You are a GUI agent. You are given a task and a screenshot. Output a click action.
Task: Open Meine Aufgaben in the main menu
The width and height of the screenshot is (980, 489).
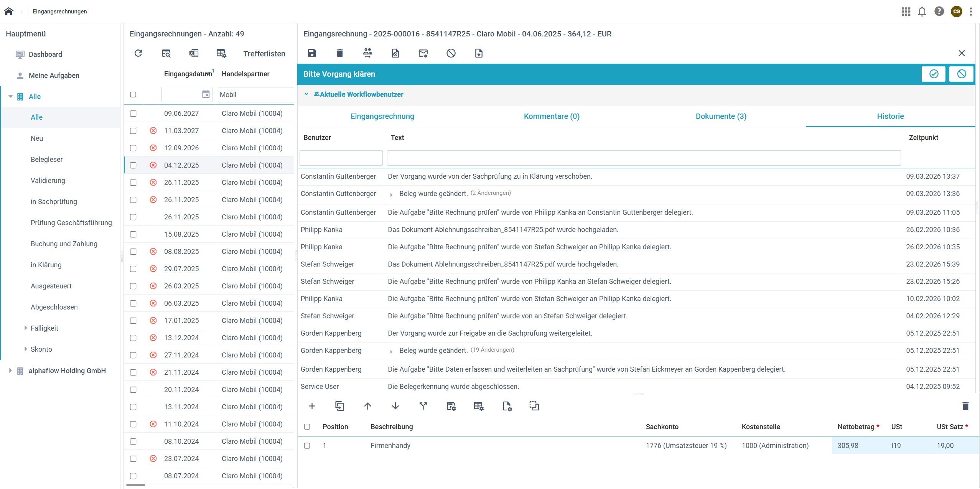tap(54, 76)
